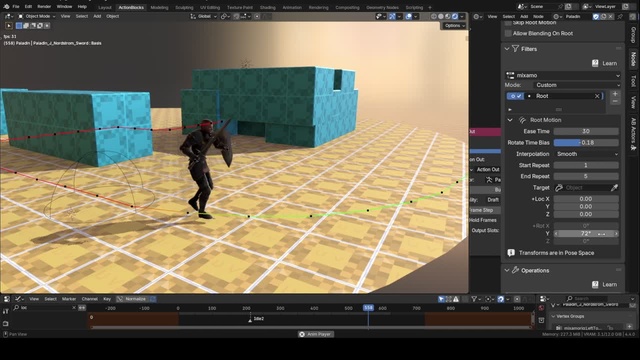Open the Mode Custom dropdown
This screenshot has width=640, height=360.
pyautogui.click(x=577, y=85)
